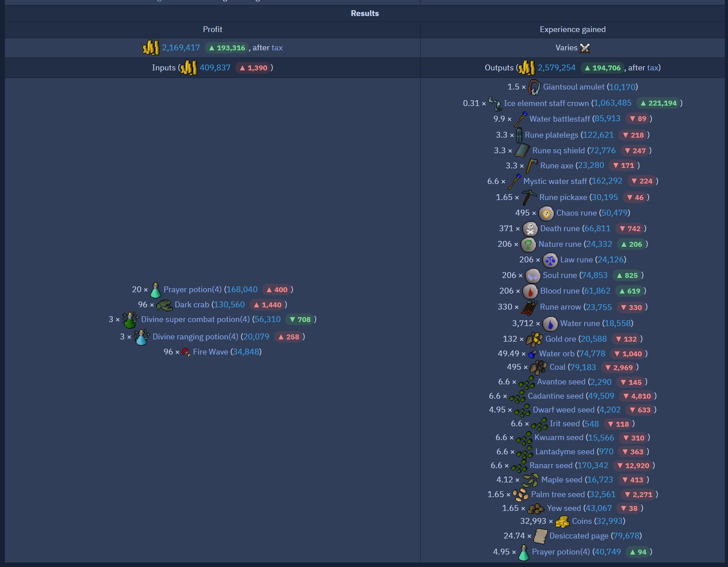Click the Rune platelegs icon
The height and width of the screenshot is (567, 728).
519,135
